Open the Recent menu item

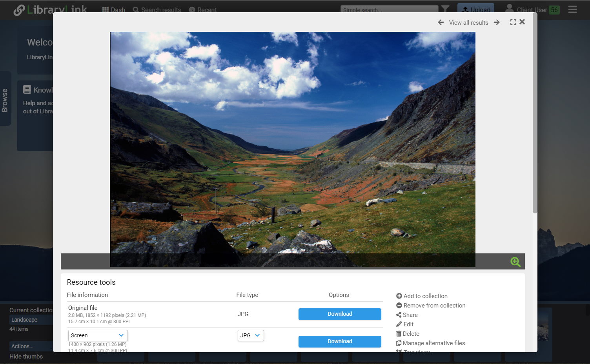click(203, 10)
